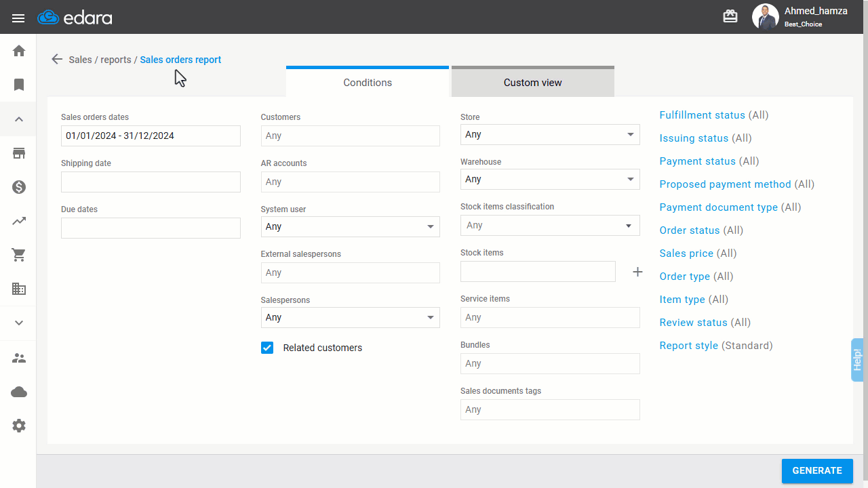Open the store icon in sidebar
Viewport: 868px width, 488px height.
tap(19, 153)
